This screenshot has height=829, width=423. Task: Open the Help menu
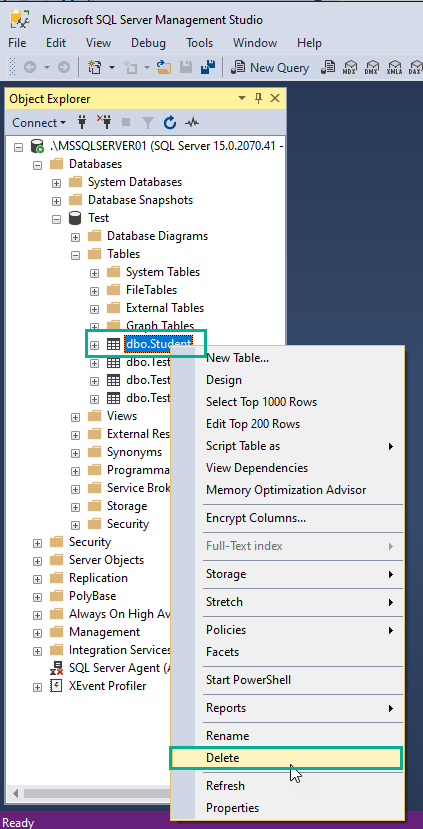point(309,43)
